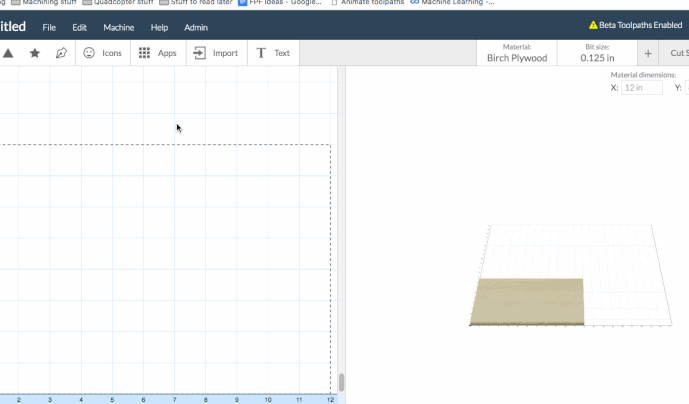Open the Edit menu

point(79,27)
